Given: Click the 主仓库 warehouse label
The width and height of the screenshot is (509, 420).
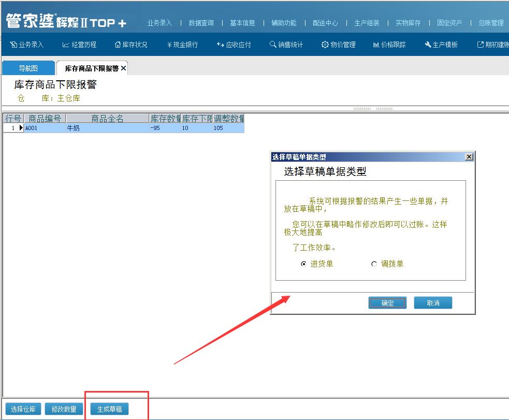Looking at the screenshot, I should click(68, 98).
